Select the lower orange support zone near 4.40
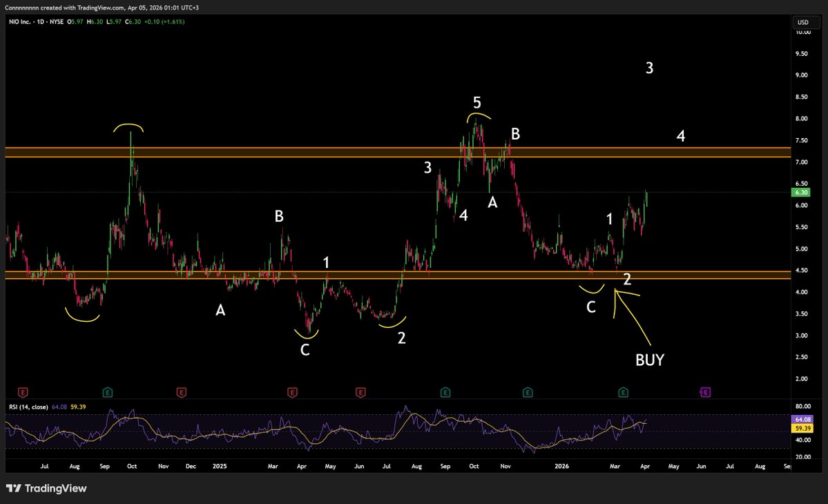This screenshot has height=504, width=828. coord(398,275)
